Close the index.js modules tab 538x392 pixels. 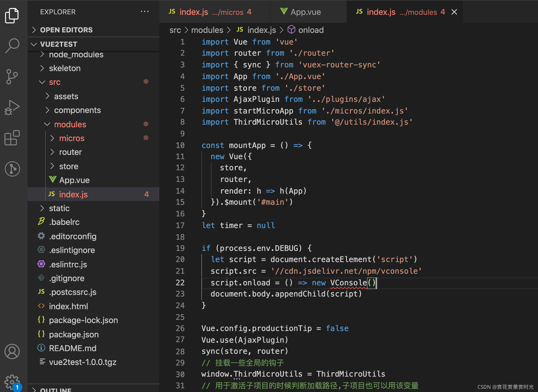(x=454, y=12)
